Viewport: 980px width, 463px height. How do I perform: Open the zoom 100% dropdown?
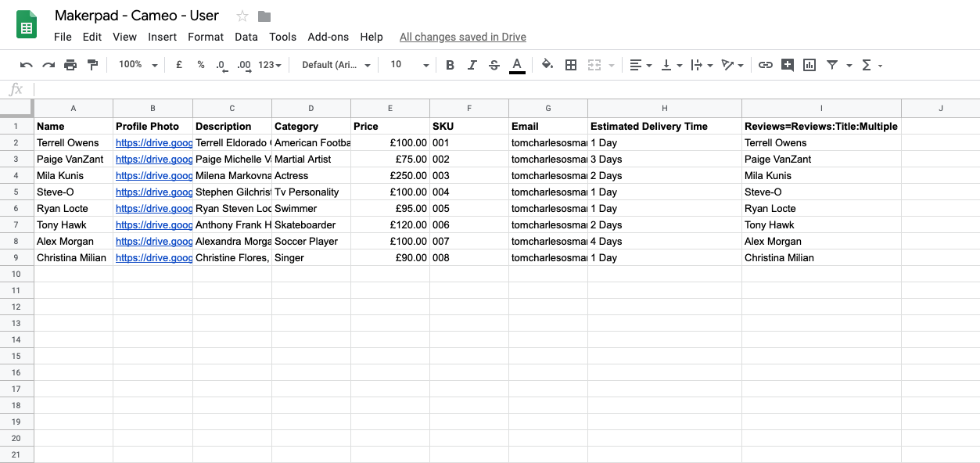[138, 65]
